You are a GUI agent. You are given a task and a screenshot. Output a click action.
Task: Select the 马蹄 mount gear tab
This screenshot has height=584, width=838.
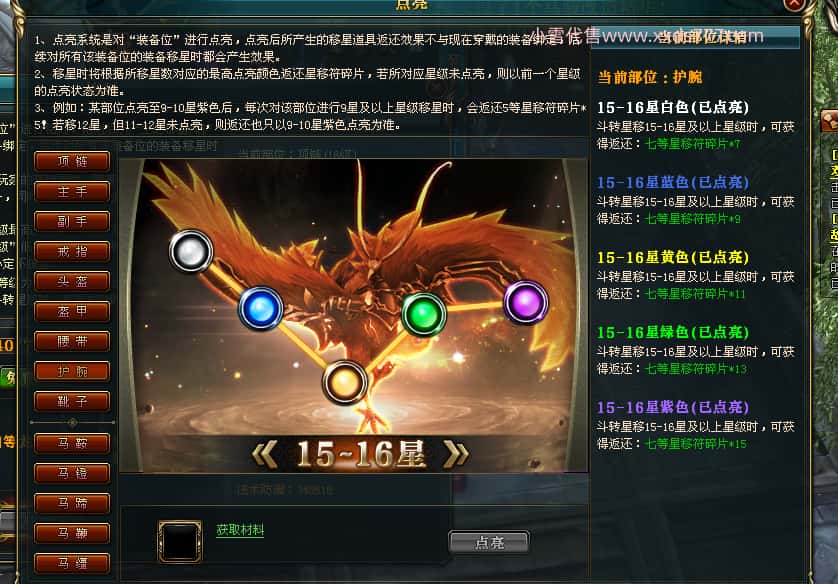72,503
